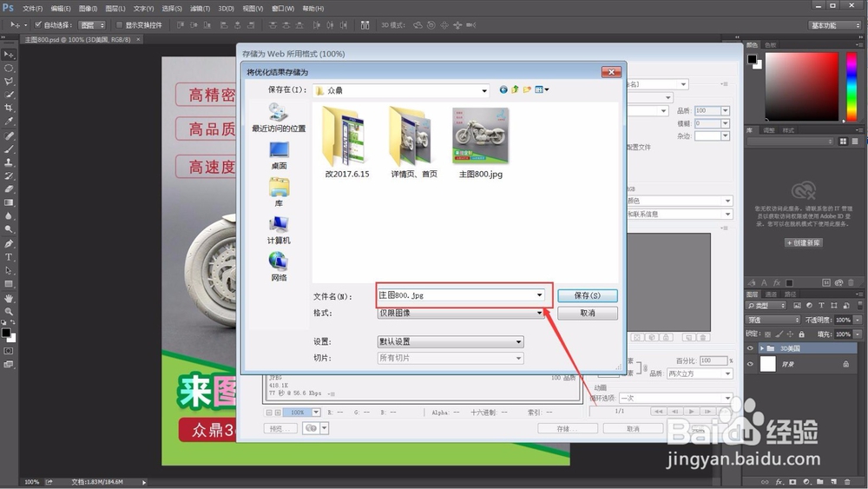Viewport: 868px width, 489px height.
Task: Select the Brush tool
Action: pyautogui.click(x=9, y=149)
